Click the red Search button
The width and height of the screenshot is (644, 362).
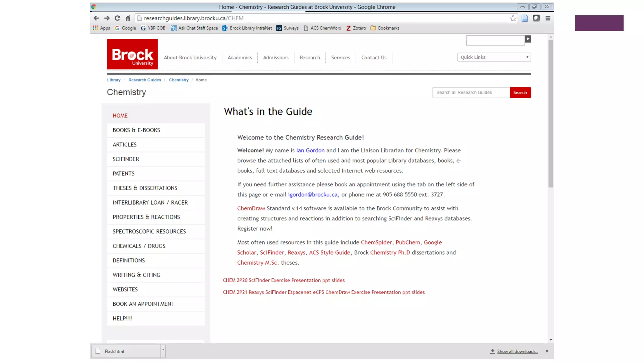(x=520, y=92)
